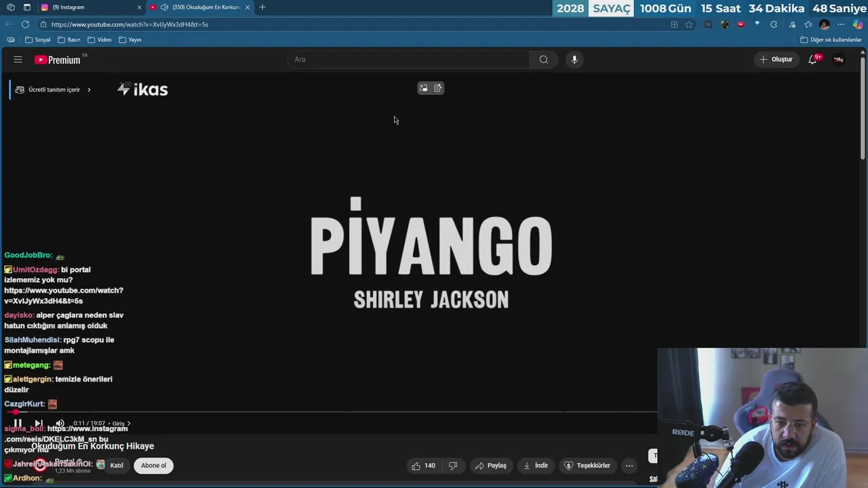Open the Edge browser profile picture
Viewport: 868px width, 488px height.
click(x=825, y=24)
